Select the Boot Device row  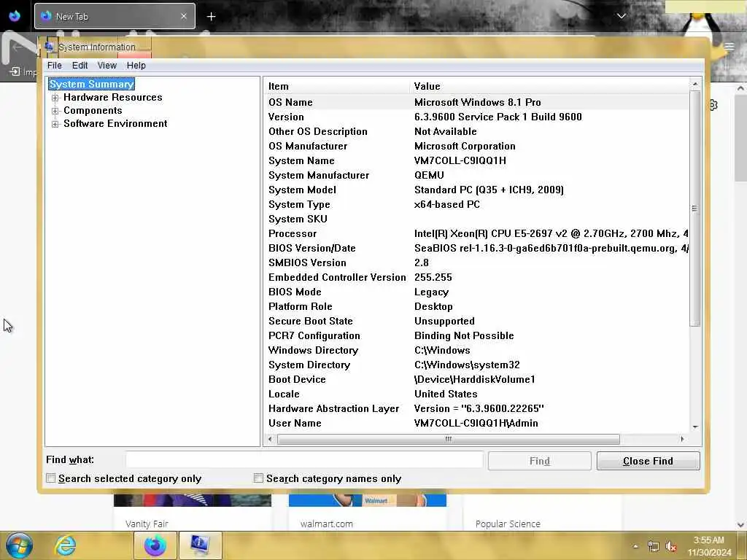point(476,379)
